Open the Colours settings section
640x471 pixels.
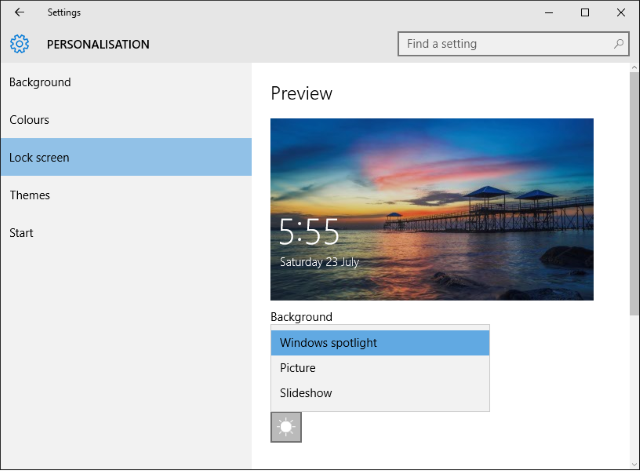tap(30, 120)
